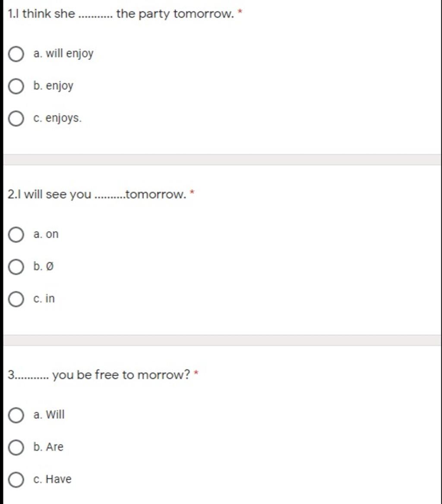Click the 'on' answer label text
This screenshot has width=442, height=504.
(x=52, y=234)
